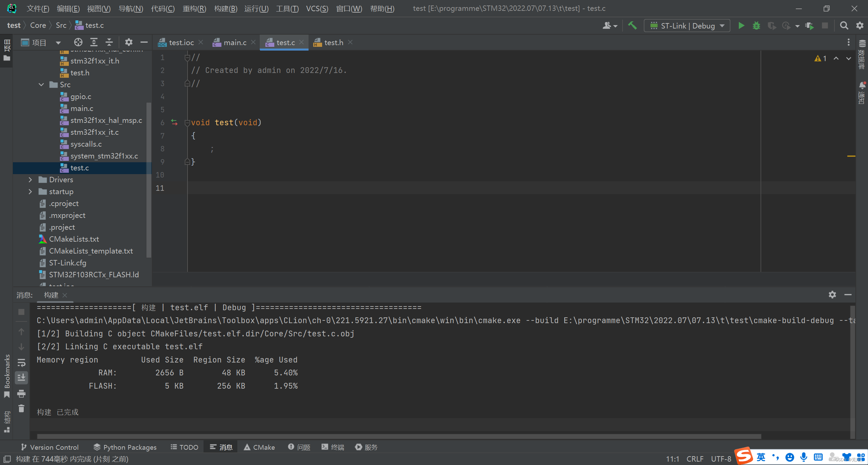Clear build output with trash icon
Viewport: 868px width, 465px height.
(21, 409)
